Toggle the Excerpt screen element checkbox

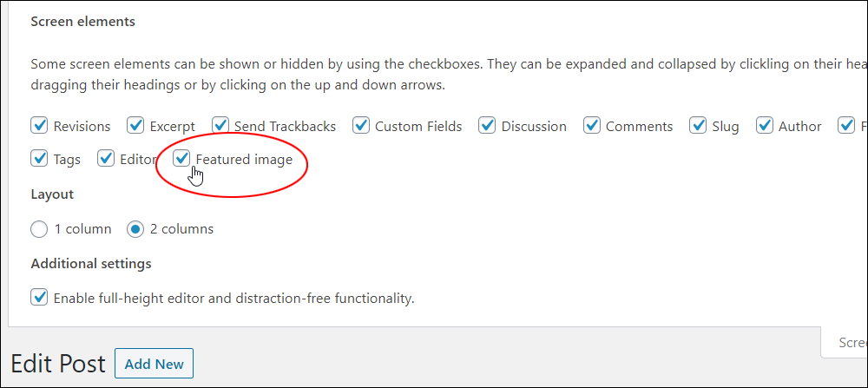tap(135, 126)
